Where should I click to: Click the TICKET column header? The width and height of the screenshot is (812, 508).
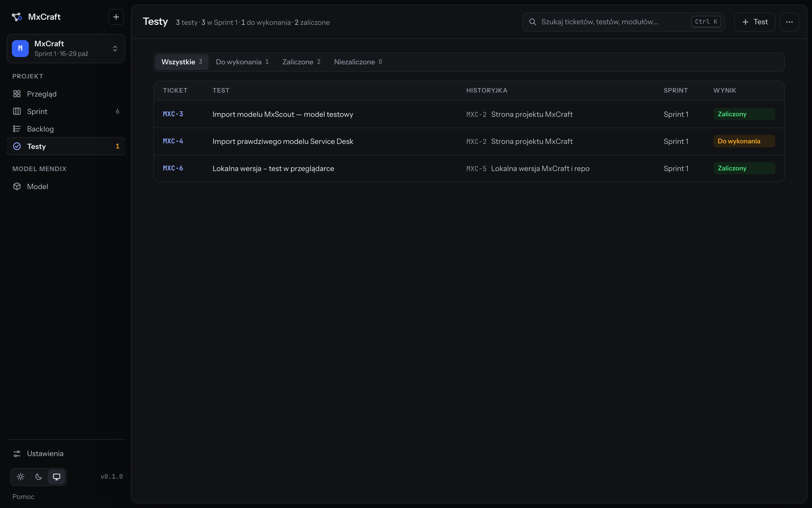175,90
